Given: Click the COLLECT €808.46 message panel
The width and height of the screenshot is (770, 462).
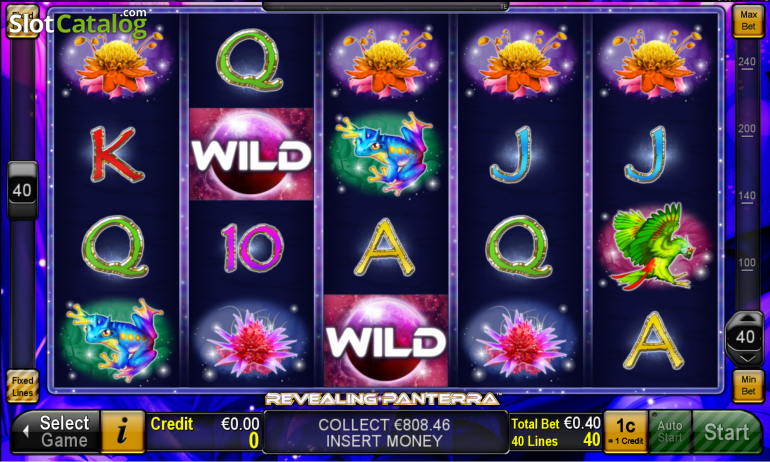Looking at the screenshot, I should [385, 432].
